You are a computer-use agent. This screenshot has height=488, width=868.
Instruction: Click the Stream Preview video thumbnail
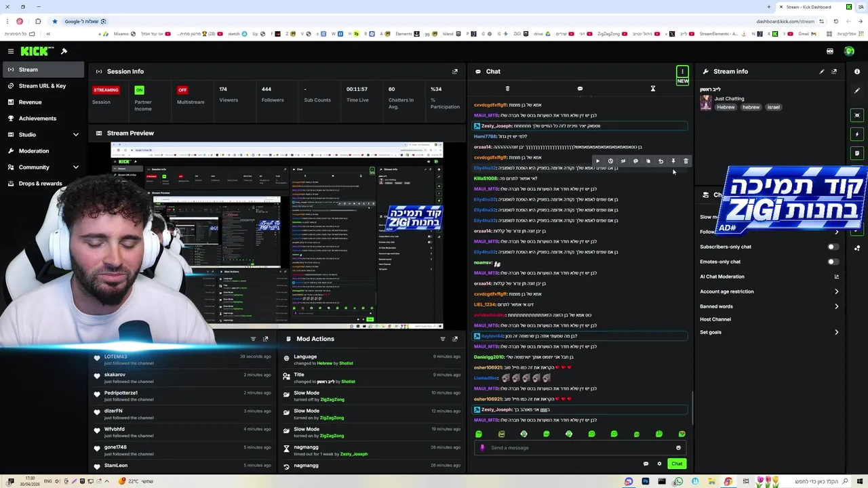pos(277,235)
